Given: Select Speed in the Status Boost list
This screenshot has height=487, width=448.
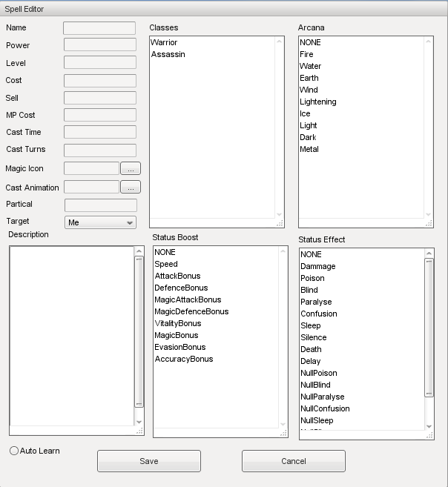Looking at the screenshot, I should (217, 264).
